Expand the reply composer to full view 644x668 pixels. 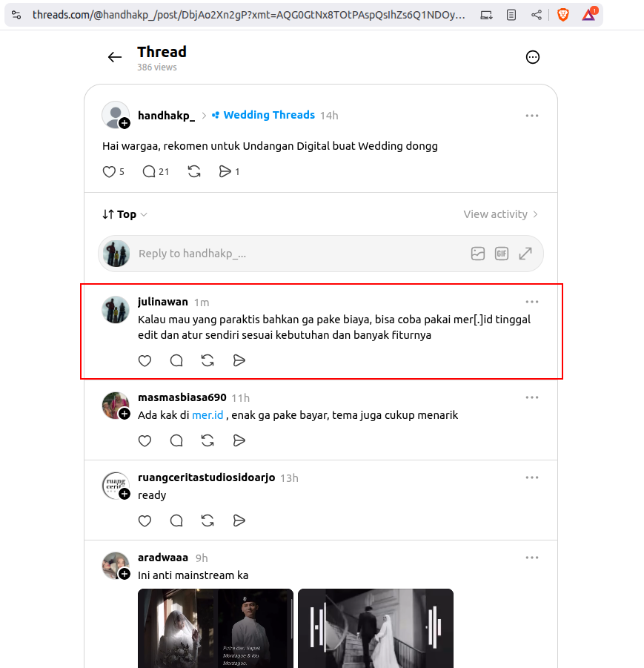point(525,254)
